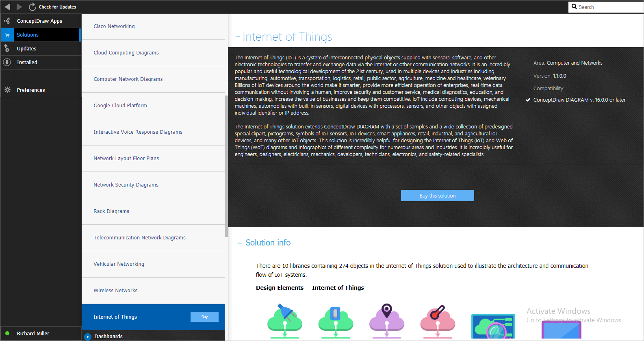Click the green cloud with phone thumbnail
The height and width of the screenshot is (341, 644).
point(336,322)
